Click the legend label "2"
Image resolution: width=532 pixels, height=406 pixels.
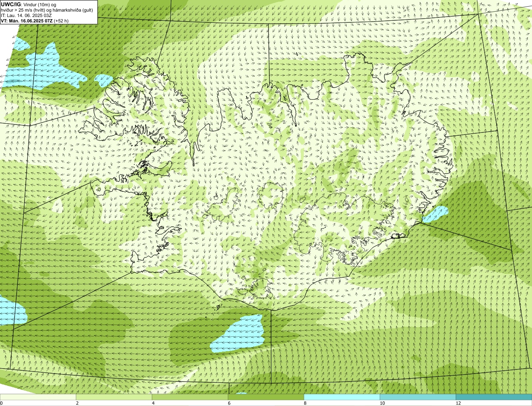(77, 403)
